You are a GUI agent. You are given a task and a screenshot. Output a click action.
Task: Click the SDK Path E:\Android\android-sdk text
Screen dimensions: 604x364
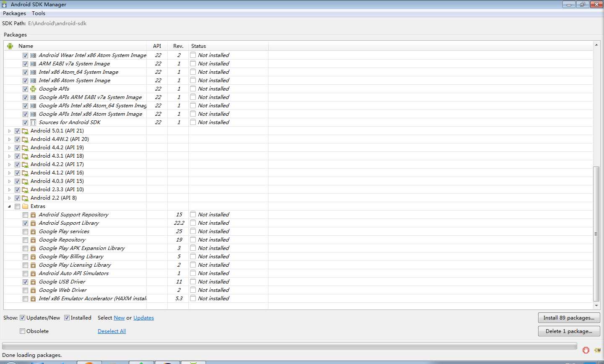(x=57, y=23)
